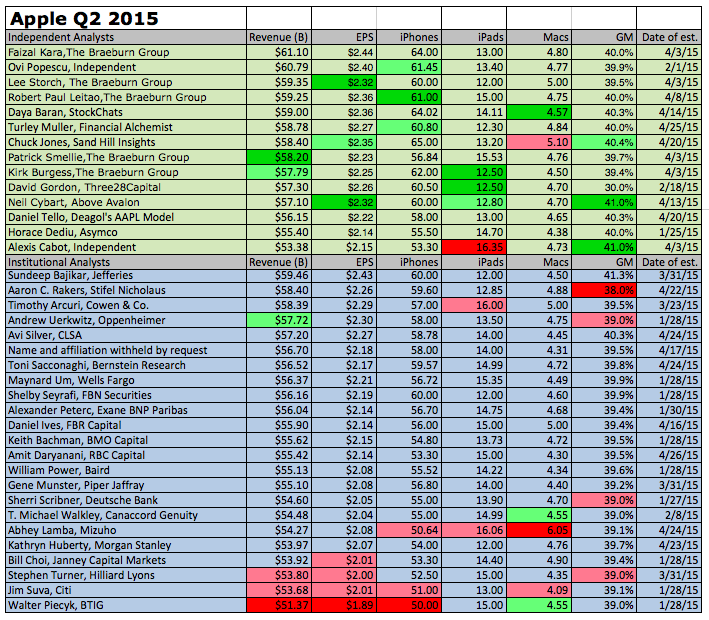Select Timothy Arcuri's red iPads value 16.00

pyautogui.click(x=474, y=306)
